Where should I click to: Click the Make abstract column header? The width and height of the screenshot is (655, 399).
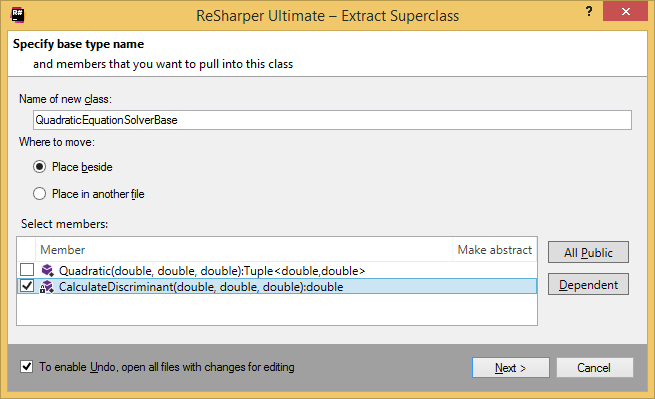point(495,250)
